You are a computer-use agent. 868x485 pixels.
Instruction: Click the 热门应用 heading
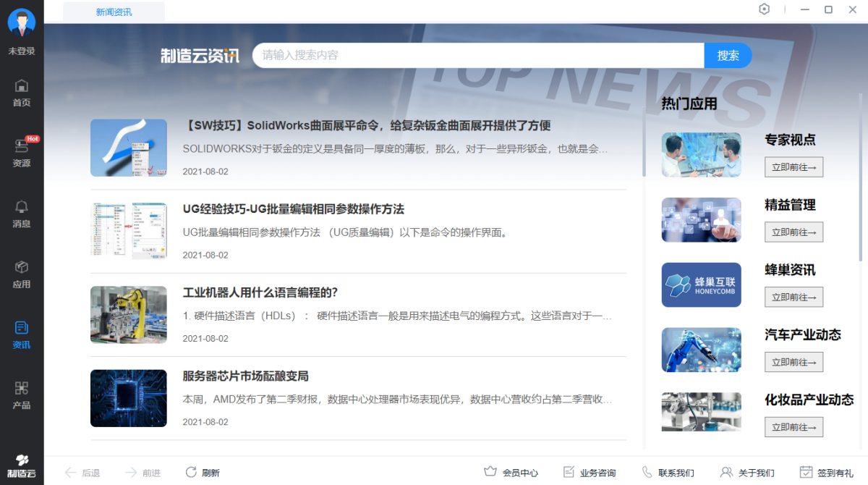pyautogui.click(x=689, y=104)
